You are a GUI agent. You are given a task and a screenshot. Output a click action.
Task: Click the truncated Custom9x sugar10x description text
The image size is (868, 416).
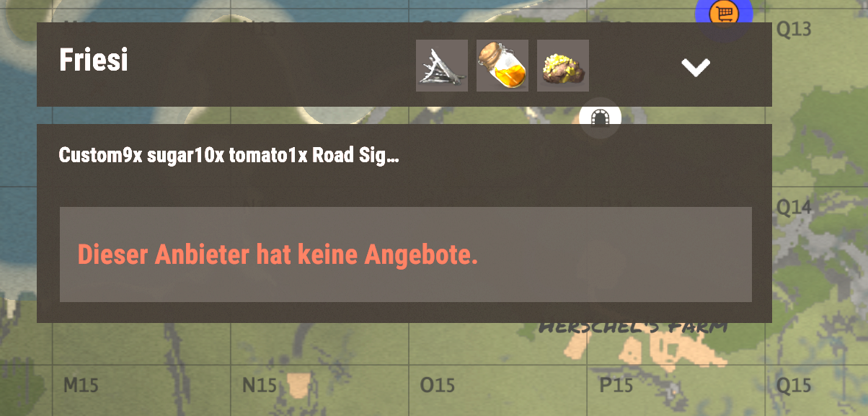(229, 156)
